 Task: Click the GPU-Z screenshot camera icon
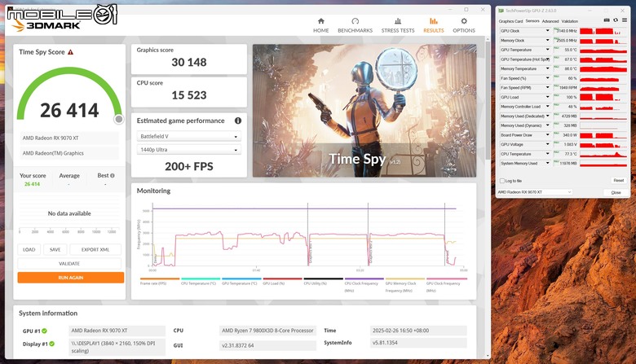607,20
